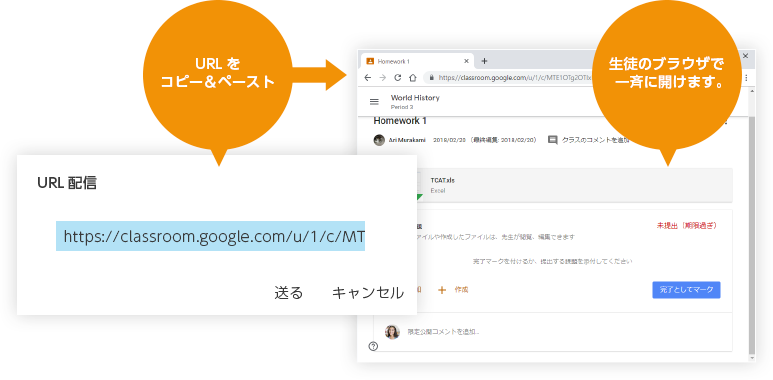Click キャンセル in the URL 配信 dialog
773x380 pixels.
point(368,293)
